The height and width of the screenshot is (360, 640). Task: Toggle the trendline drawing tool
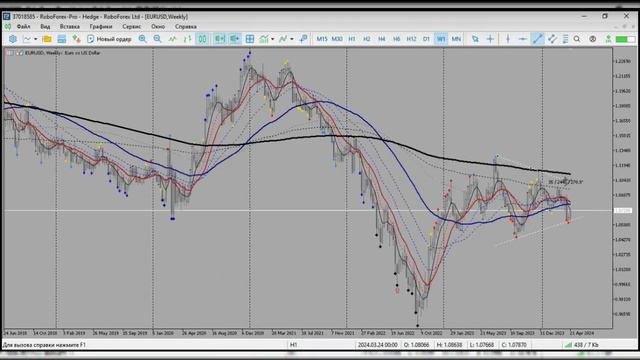(x=538, y=39)
